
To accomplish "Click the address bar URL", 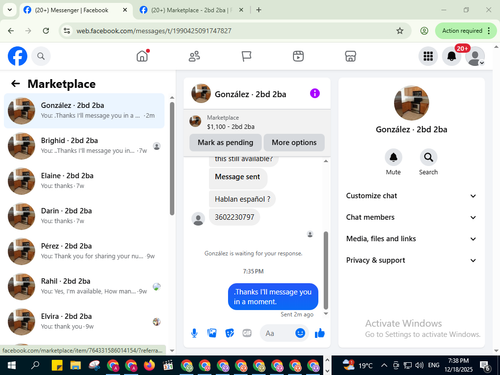I will pyautogui.click(x=154, y=31).
